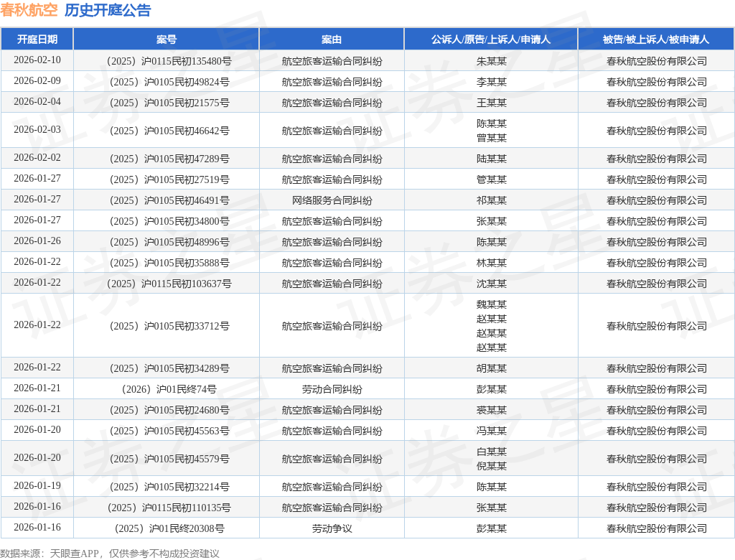Click plaintiff 管某某

(491, 179)
